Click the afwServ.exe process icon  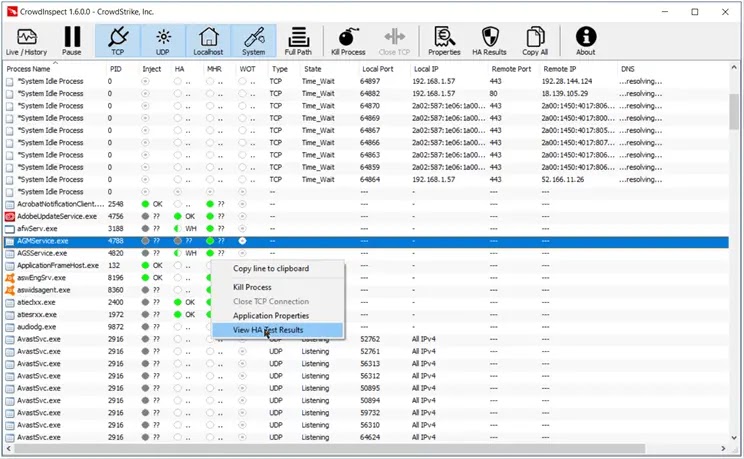pos(9,229)
